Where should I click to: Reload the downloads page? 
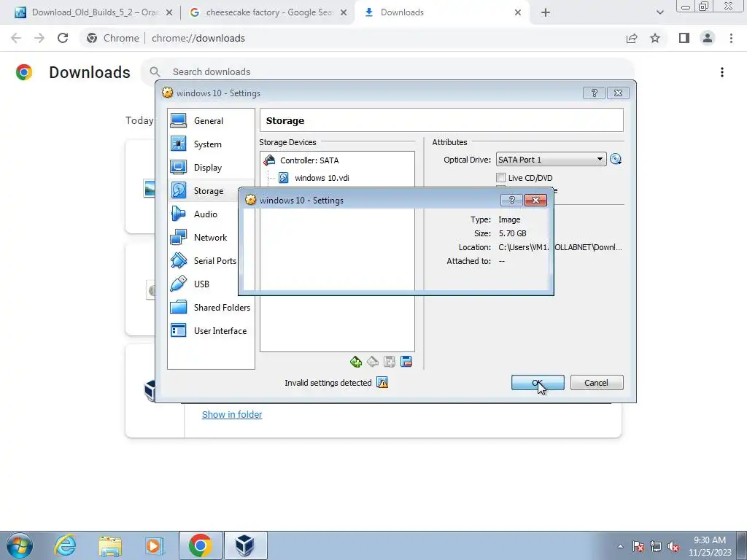[63, 38]
